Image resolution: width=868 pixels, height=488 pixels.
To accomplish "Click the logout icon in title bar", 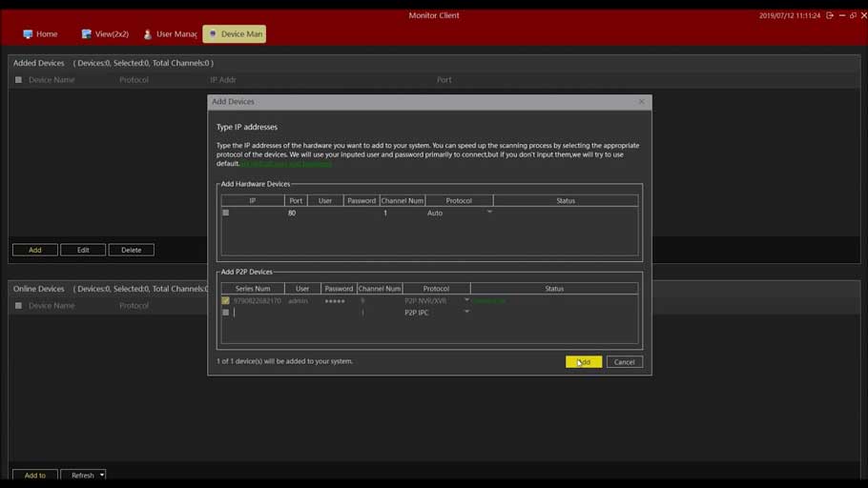I will coord(830,15).
